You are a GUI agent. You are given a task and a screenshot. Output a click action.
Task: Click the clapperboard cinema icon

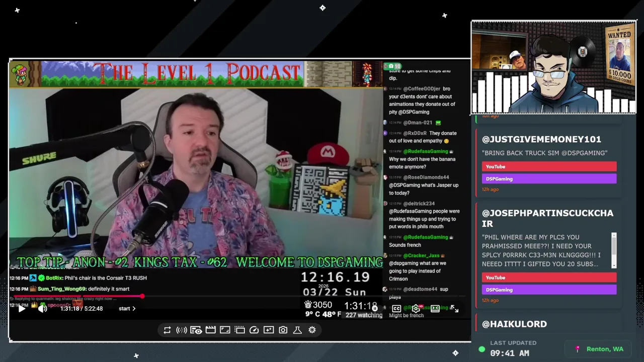coord(211,330)
